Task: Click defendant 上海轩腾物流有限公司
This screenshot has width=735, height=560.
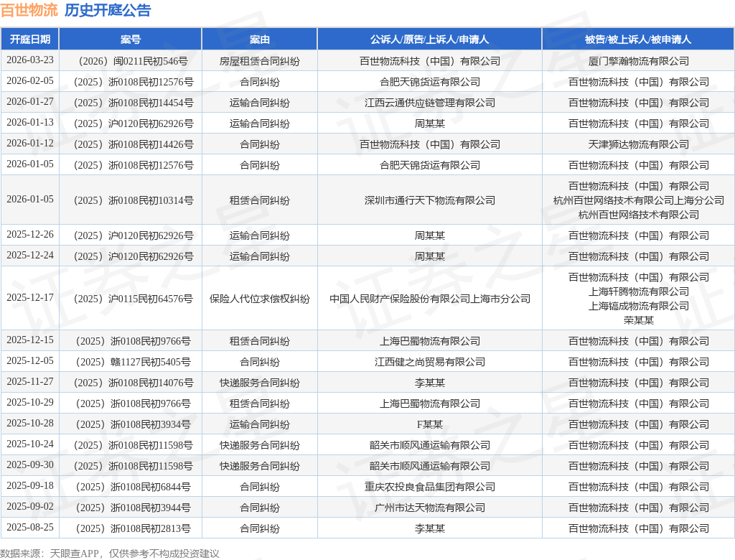Action: [x=638, y=291]
